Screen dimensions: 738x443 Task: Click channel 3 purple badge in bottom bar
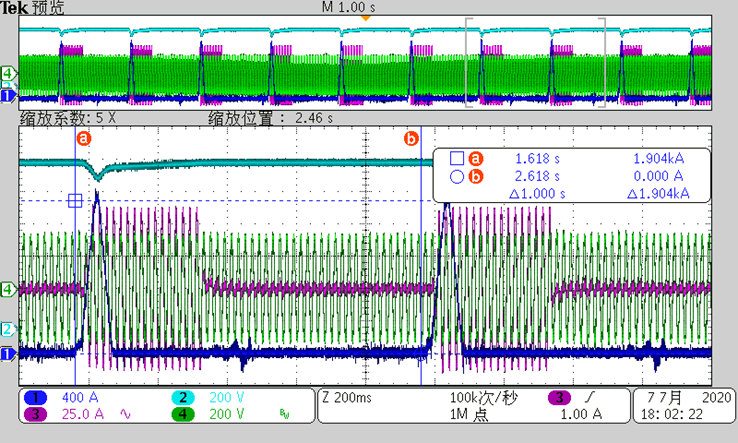click(33, 413)
